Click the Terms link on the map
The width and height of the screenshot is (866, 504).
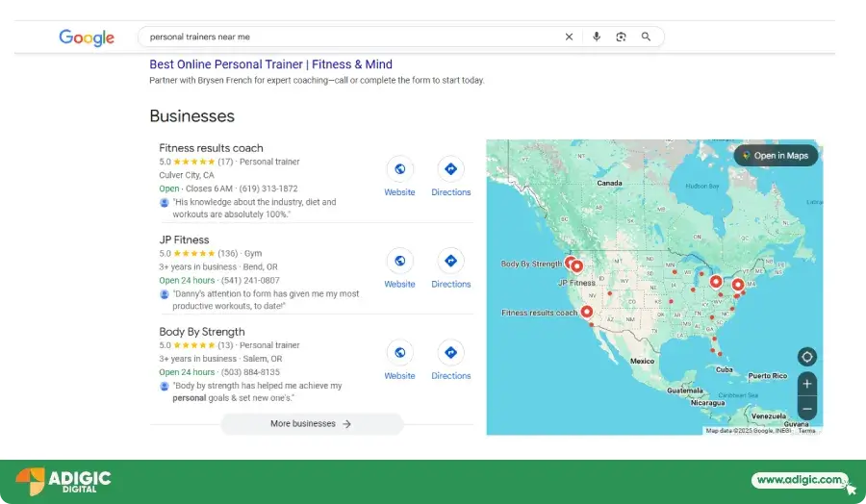click(x=807, y=431)
